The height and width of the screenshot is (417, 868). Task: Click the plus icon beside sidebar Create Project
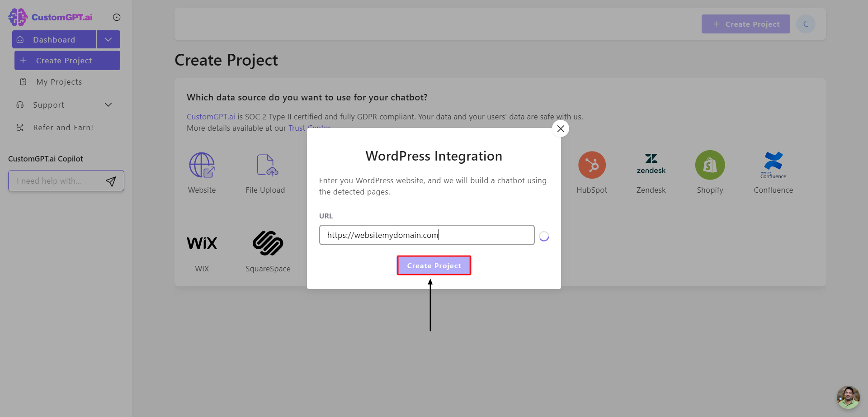(x=24, y=60)
